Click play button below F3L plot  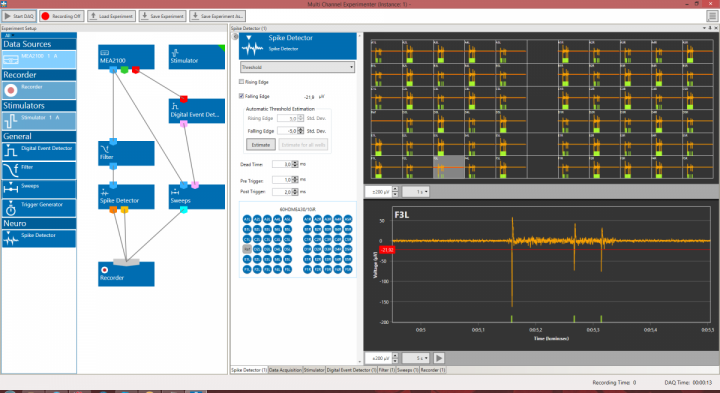point(439,358)
